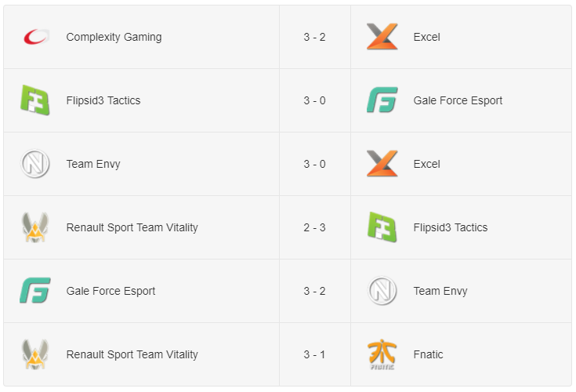Screen dimensions: 576x392
Task: Open Renault Sport Team Vitality in last row
Action: pyautogui.click(x=132, y=354)
